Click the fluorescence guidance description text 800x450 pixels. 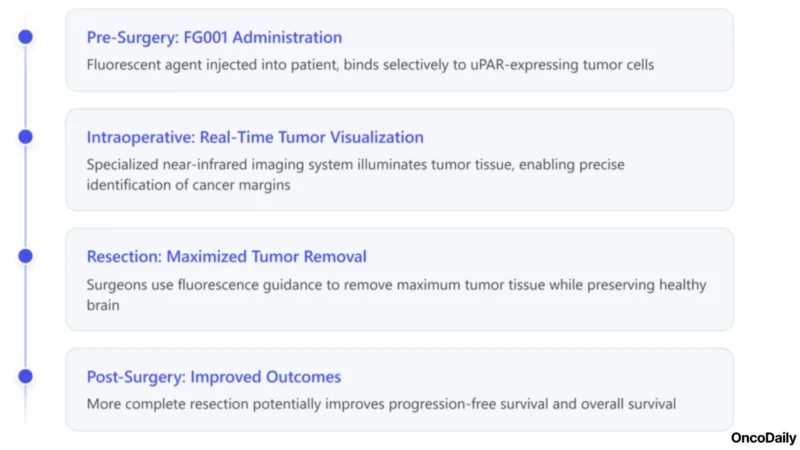(396, 284)
